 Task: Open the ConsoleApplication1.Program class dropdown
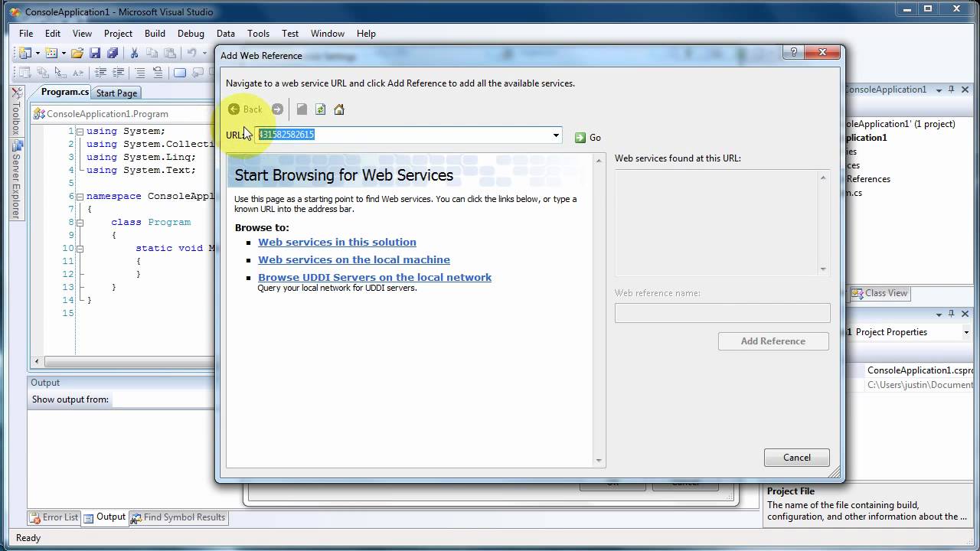click(x=122, y=114)
